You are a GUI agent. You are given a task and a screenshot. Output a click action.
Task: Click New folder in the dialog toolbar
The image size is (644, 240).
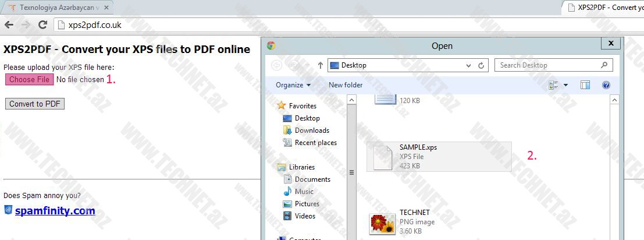tap(346, 85)
